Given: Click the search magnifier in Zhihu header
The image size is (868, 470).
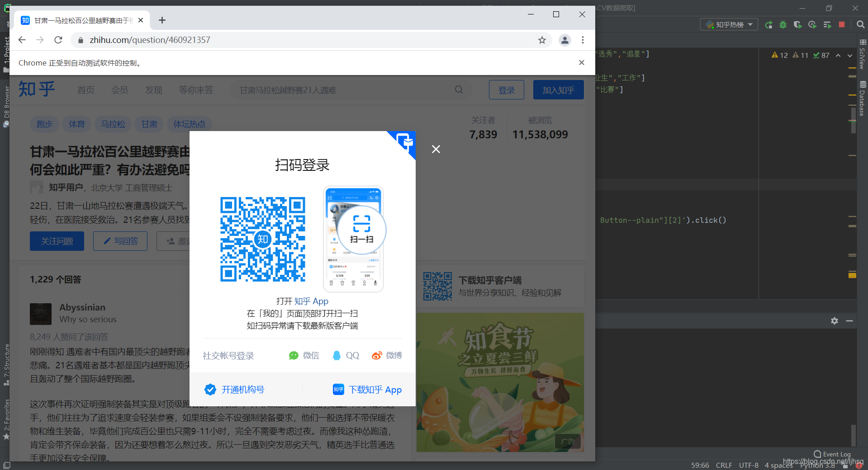Looking at the screenshot, I should click(459, 89).
